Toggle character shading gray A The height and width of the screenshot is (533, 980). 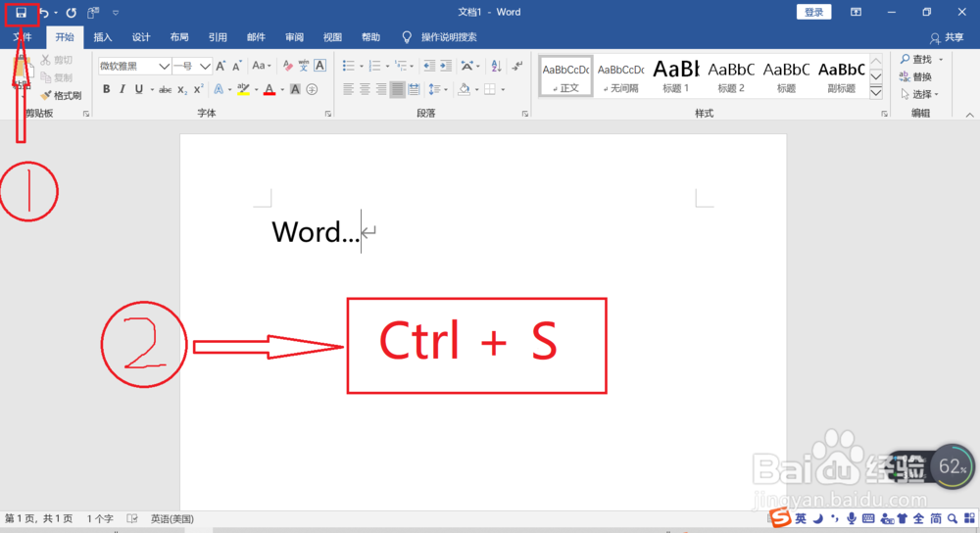click(295, 89)
